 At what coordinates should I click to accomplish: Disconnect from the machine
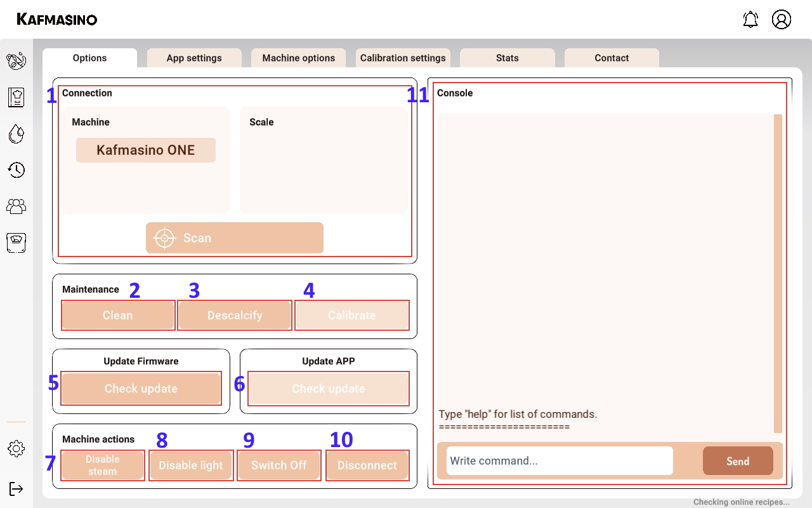pyautogui.click(x=367, y=465)
